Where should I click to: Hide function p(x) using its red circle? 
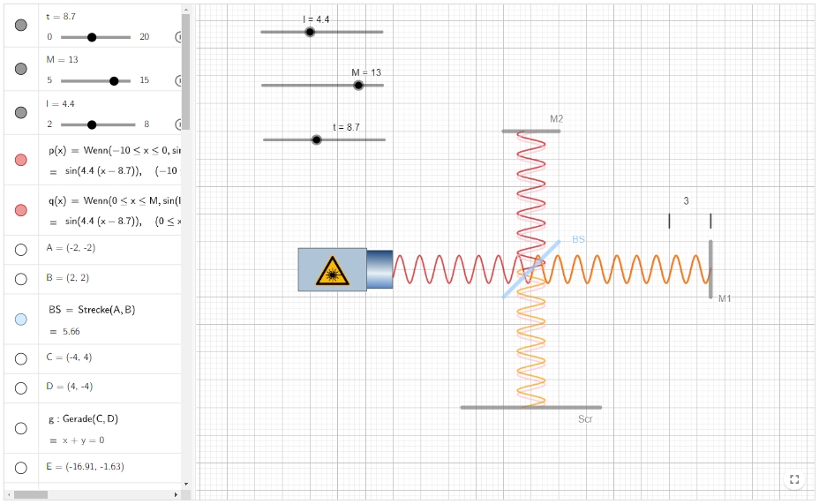click(x=21, y=160)
